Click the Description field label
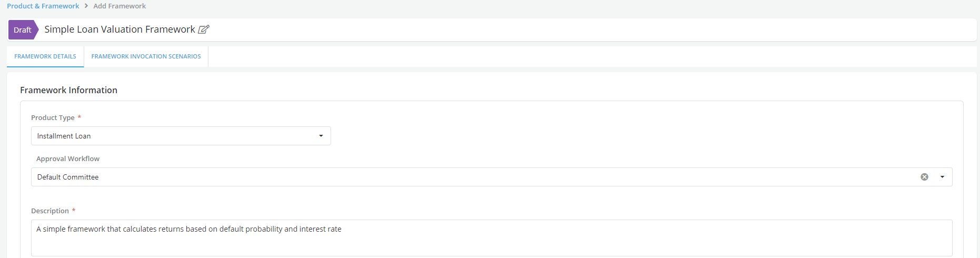 click(x=50, y=211)
